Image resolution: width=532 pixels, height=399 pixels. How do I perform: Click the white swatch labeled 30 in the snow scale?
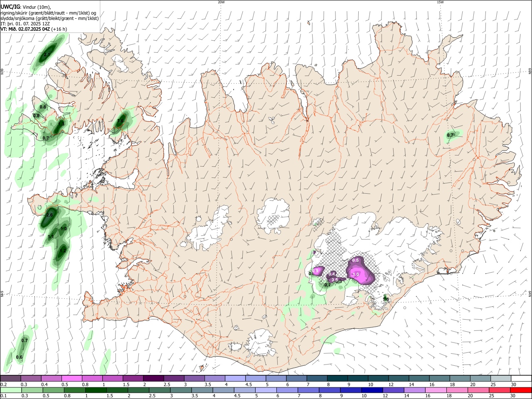[521, 378]
